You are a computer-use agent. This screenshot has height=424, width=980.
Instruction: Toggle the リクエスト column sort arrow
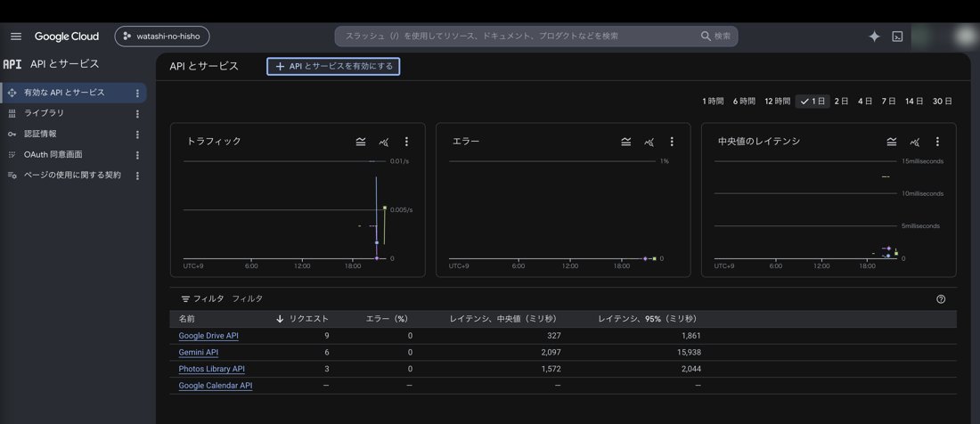(x=280, y=319)
